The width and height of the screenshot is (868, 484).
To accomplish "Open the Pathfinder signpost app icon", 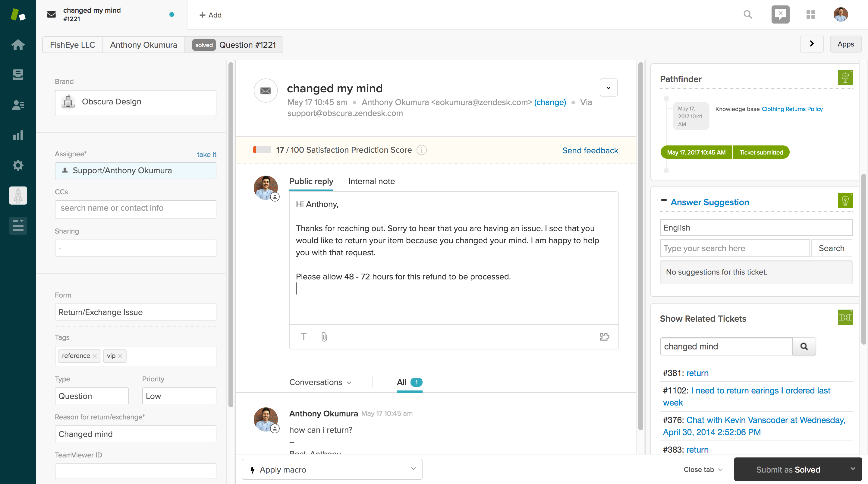I will (x=845, y=78).
